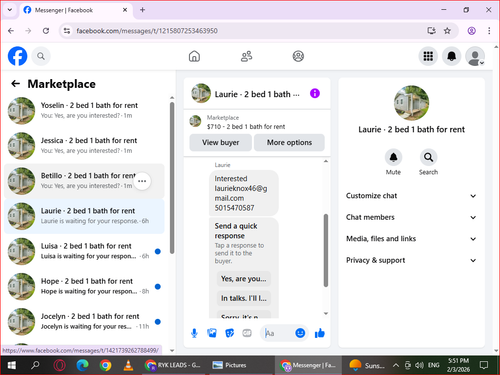
Task: Show hidden system tray icons chevron
Action: (396, 365)
